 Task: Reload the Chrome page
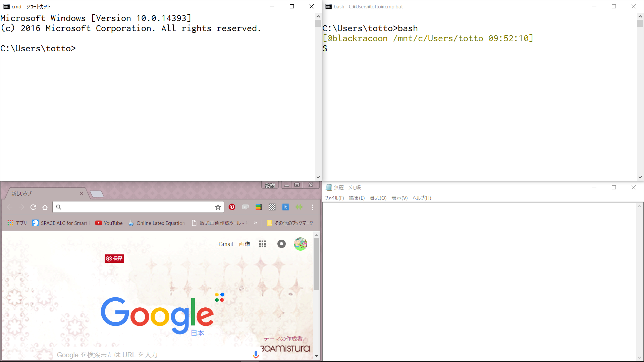point(33,207)
